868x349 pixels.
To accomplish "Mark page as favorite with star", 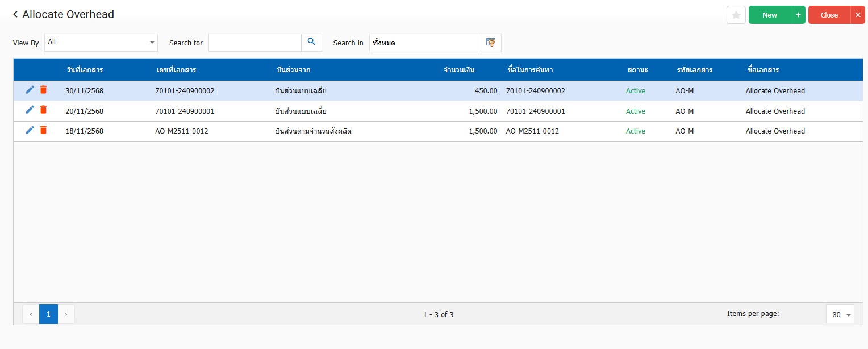I will click(736, 15).
